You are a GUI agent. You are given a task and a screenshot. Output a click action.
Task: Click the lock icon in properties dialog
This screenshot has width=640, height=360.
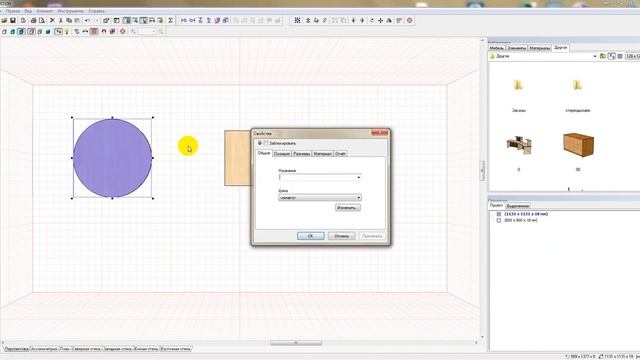260,143
